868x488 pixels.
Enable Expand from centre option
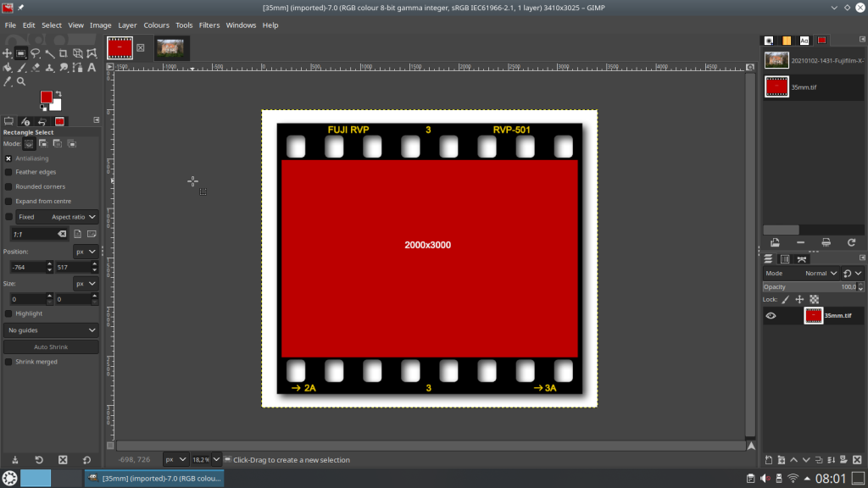click(8, 202)
